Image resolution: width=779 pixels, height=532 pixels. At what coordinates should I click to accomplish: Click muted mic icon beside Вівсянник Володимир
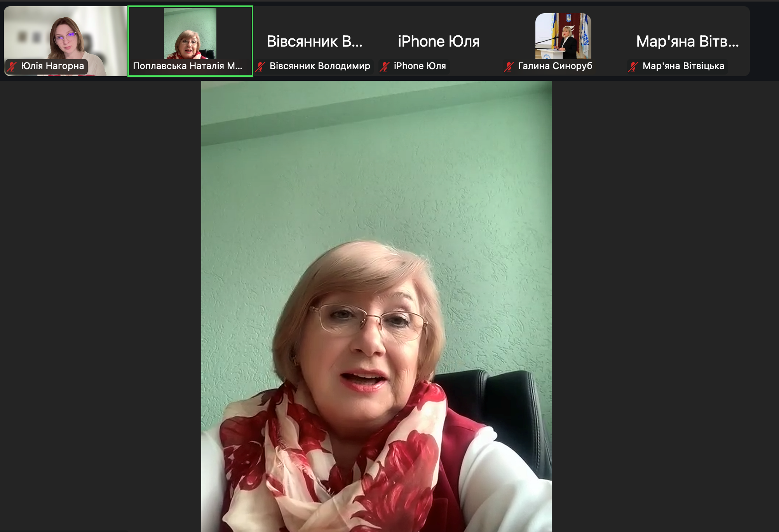261,66
